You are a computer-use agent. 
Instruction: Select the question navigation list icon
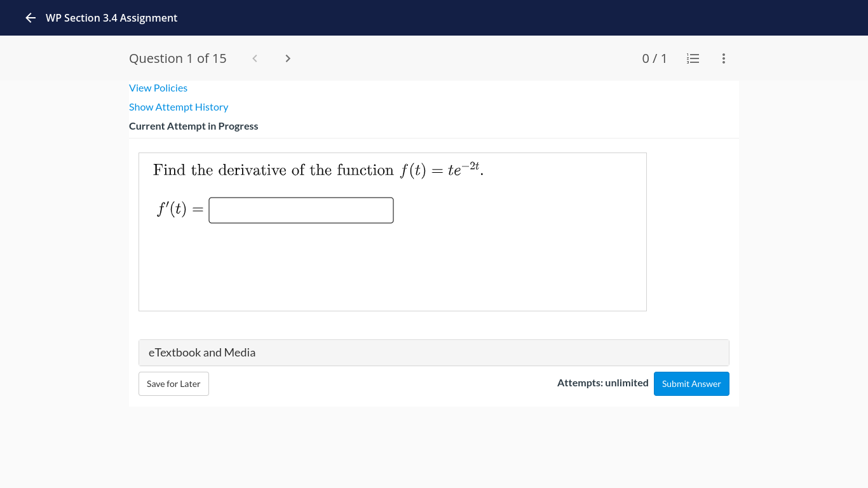(x=693, y=58)
